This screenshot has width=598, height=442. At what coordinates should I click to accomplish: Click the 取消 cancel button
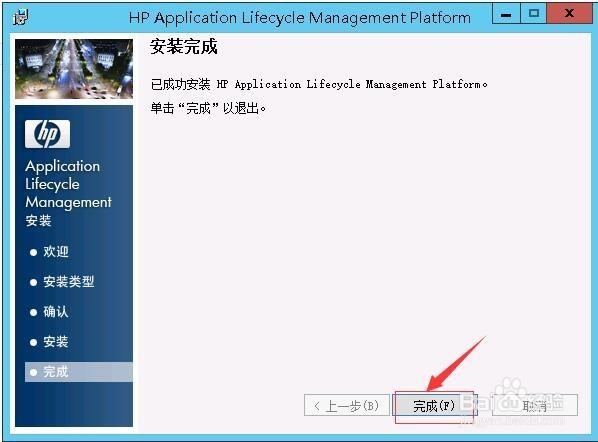pyautogui.click(x=535, y=405)
